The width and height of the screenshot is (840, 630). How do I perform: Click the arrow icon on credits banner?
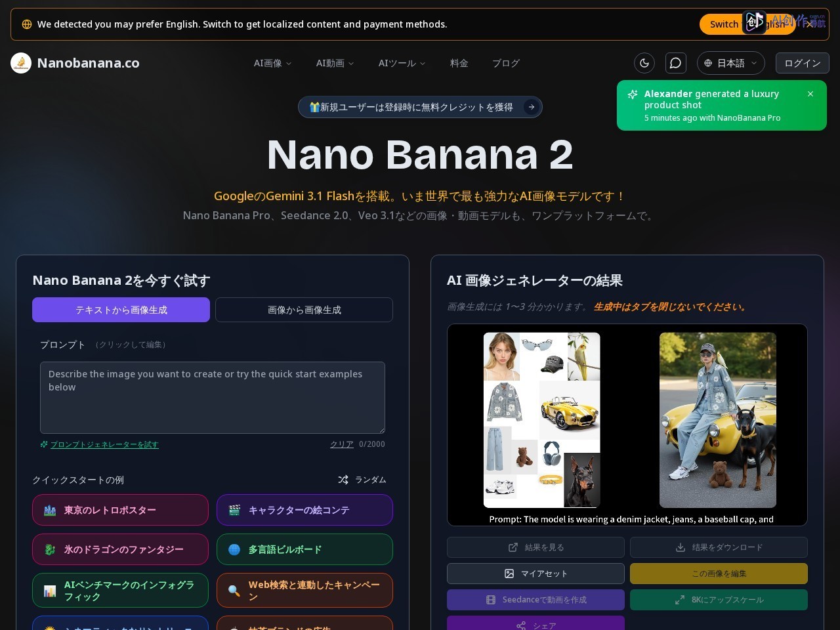[532, 107]
